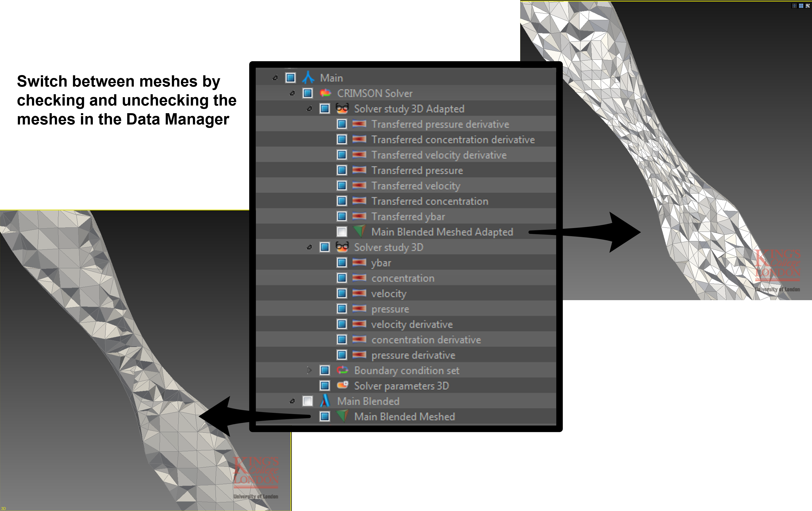Expand the Boundary condition set node

tap(309, 370)
